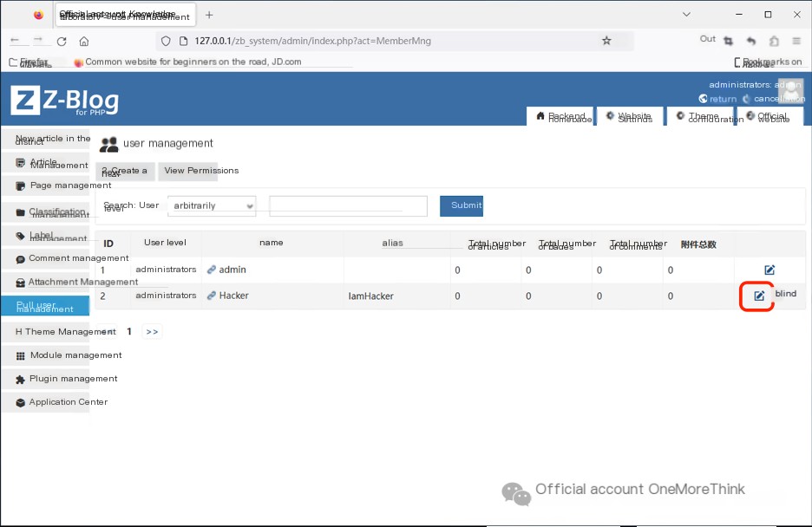Viewport: 812px width, 527px height.
Task: Open Backend homepage tab
Action: 560,116
